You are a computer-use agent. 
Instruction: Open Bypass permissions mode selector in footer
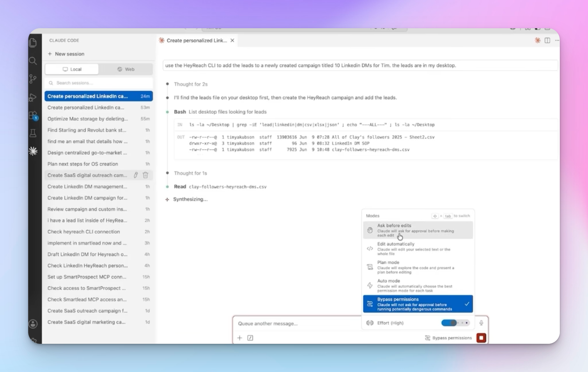[x=448, y=338]
